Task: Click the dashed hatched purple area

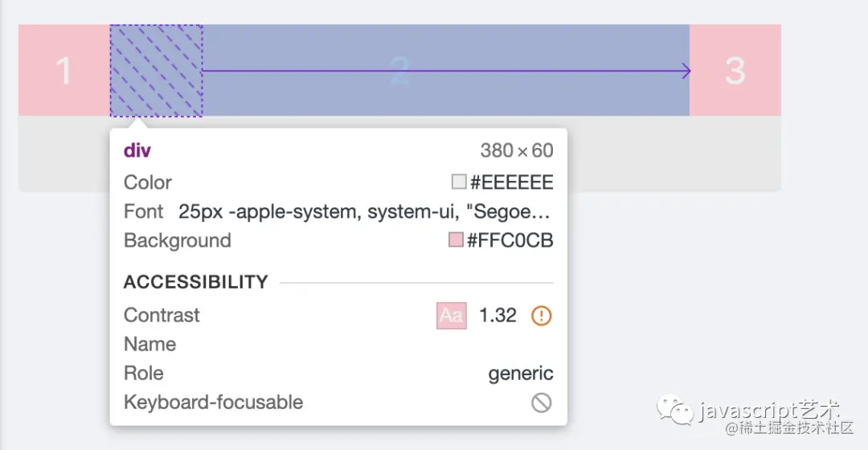Action: tap(156, 71)
